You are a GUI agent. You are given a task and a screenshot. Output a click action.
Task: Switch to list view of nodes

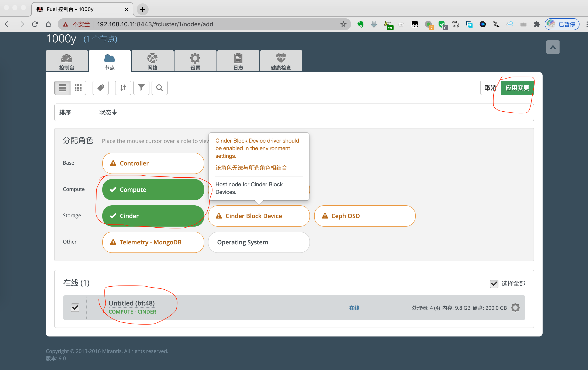click(x=62, y=88)
